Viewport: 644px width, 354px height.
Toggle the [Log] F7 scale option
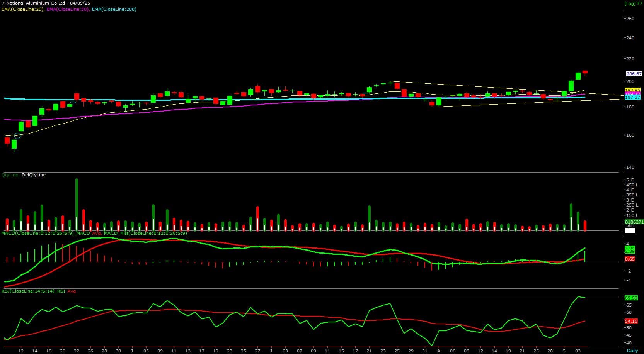633,3
